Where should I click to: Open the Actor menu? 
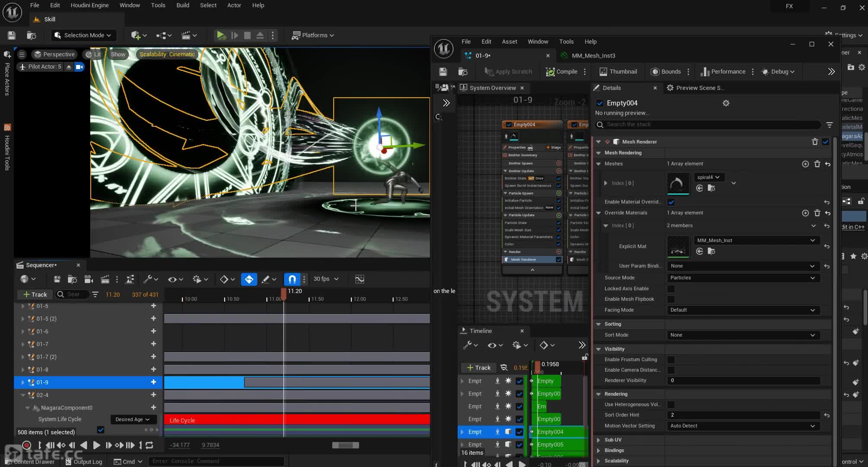[234, 5]
